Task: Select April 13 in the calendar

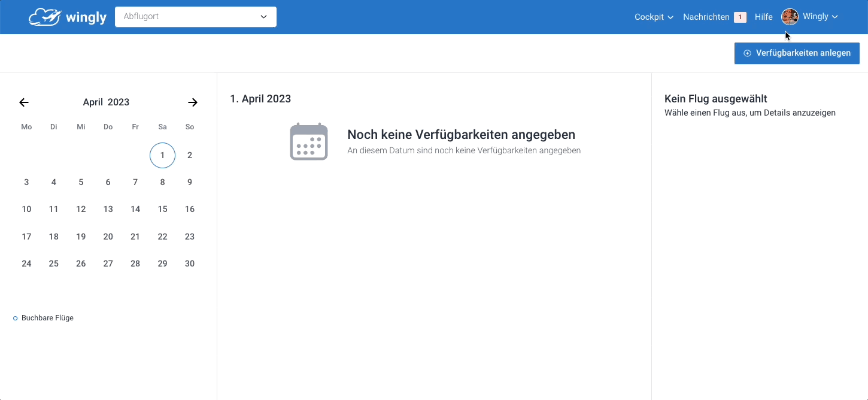Action: point(108,209)
